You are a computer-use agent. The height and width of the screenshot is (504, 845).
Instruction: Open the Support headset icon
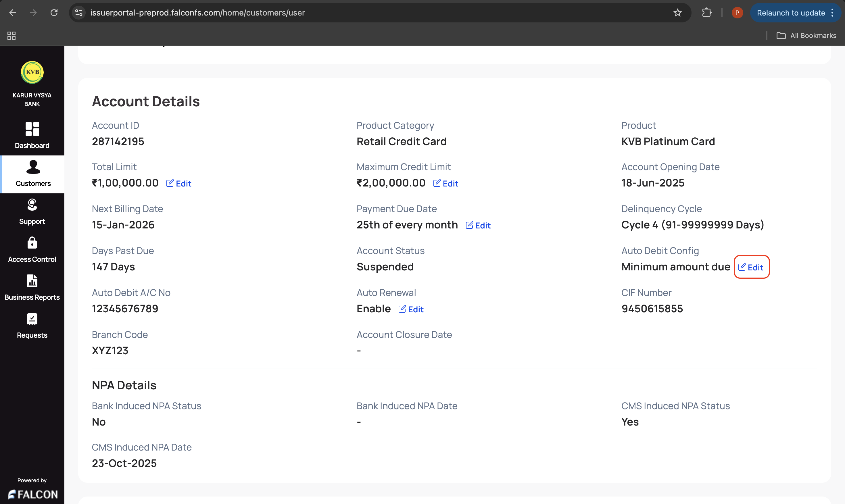32,205
